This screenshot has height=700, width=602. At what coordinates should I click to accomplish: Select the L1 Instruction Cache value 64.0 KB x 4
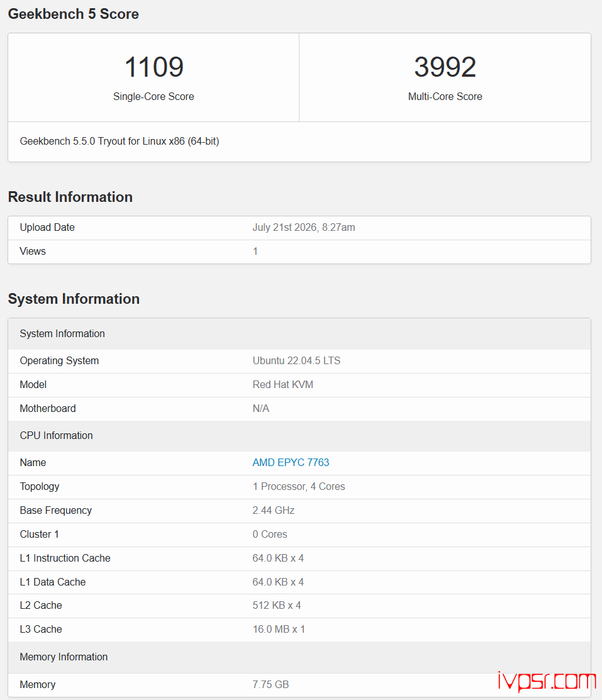[x=278, y=558]
